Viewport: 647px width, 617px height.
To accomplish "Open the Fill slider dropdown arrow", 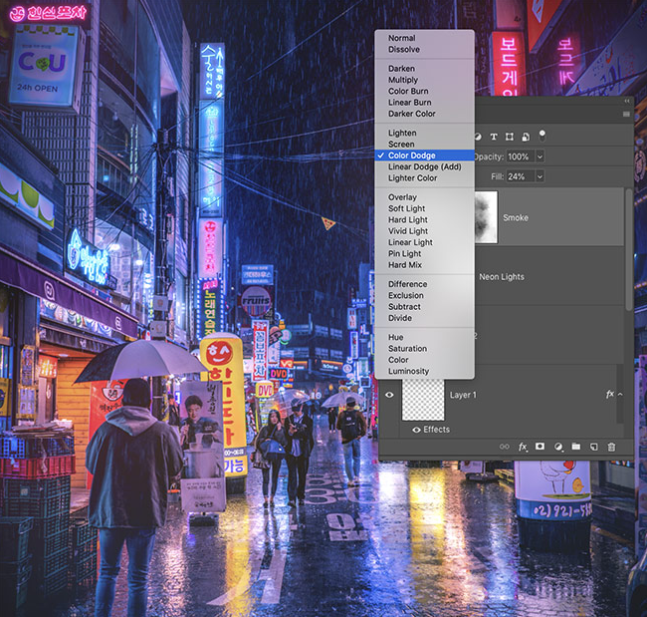I will (540, 177).
